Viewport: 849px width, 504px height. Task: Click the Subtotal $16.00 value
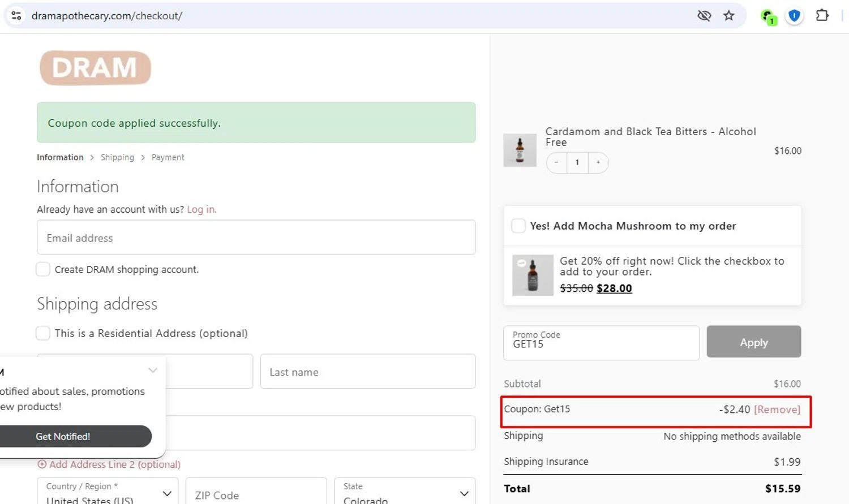point(787,384)
